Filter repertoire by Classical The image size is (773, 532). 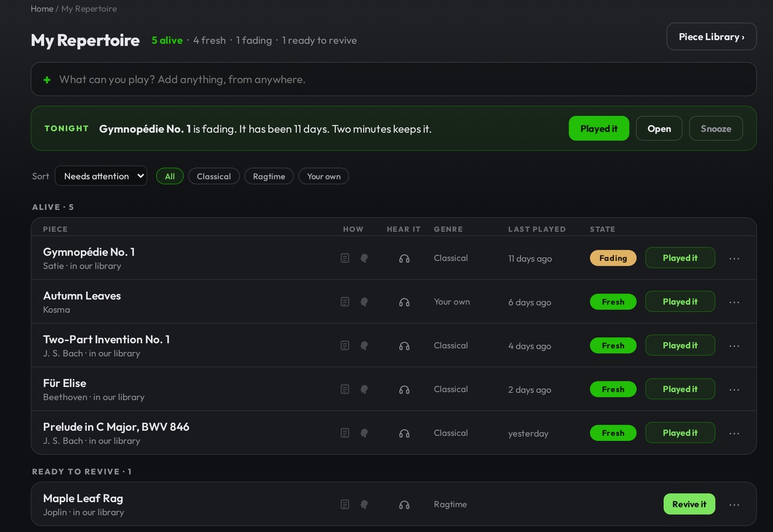click(x=214, y=176)
